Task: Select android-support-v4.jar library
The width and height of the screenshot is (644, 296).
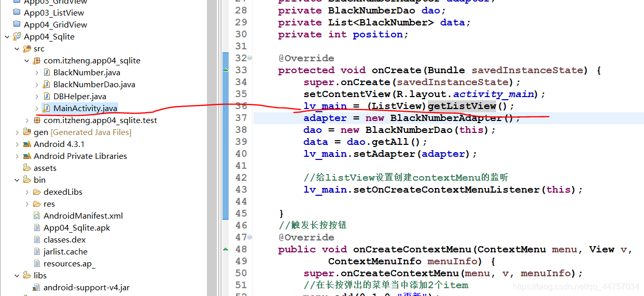Action: tap(87, 287)
